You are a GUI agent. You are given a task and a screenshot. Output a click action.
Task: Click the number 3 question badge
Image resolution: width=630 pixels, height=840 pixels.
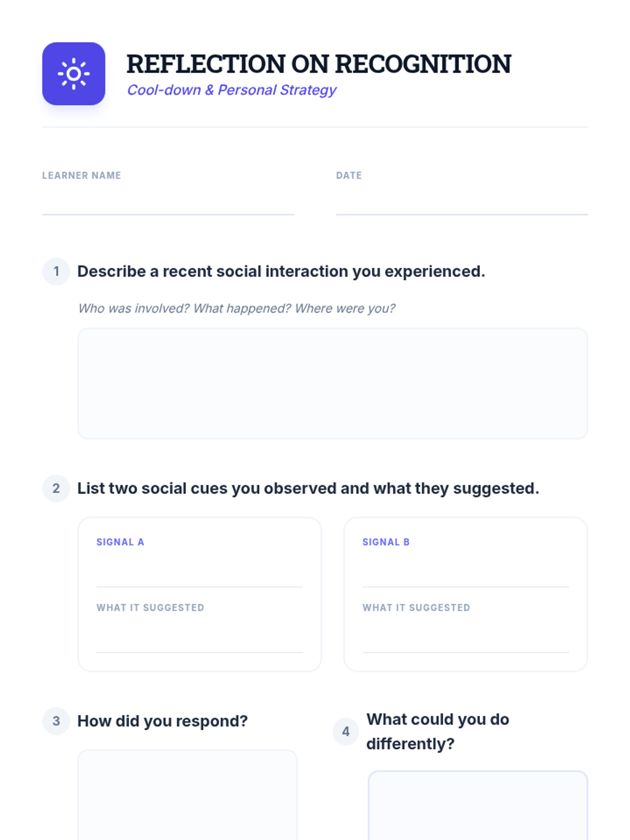tap(56, 721)
